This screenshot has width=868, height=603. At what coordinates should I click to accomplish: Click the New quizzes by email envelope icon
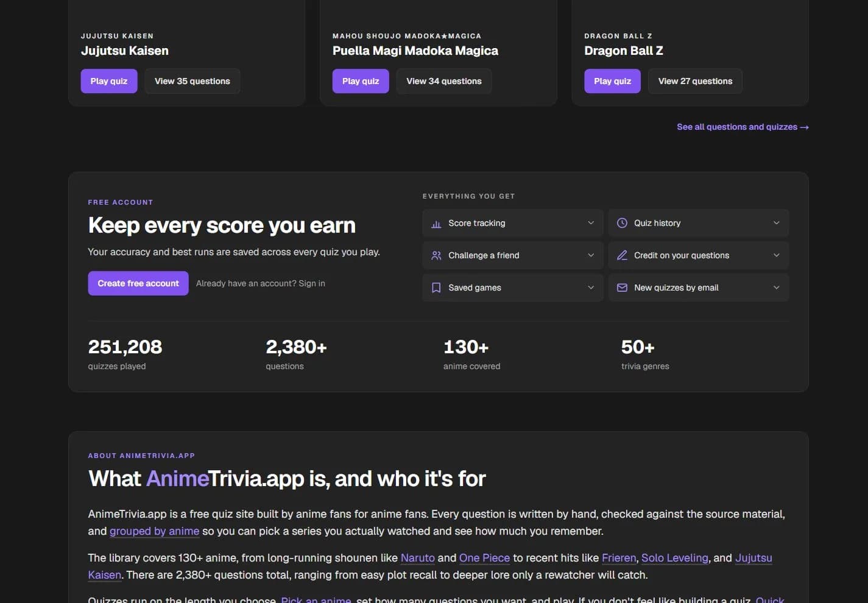(622, 288)
